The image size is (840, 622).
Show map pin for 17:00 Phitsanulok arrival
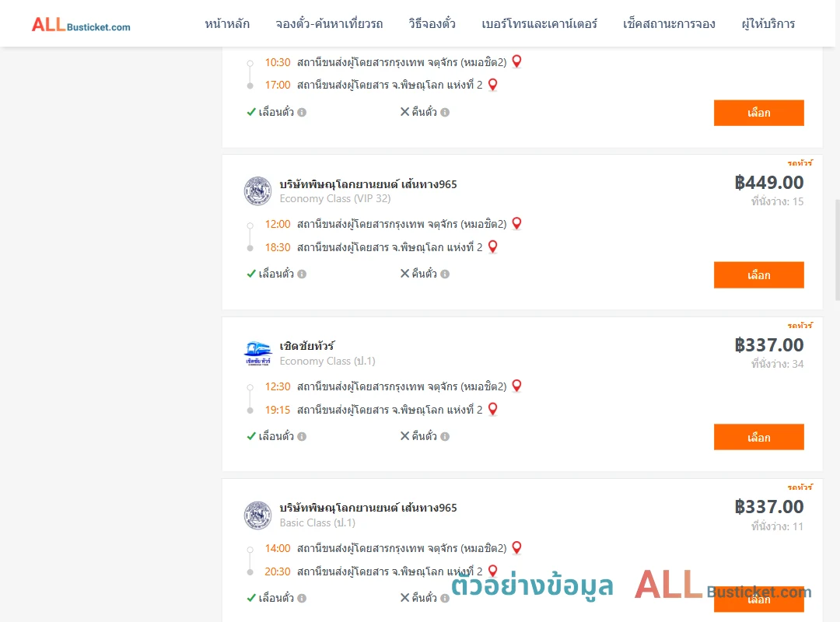(493, 85)
